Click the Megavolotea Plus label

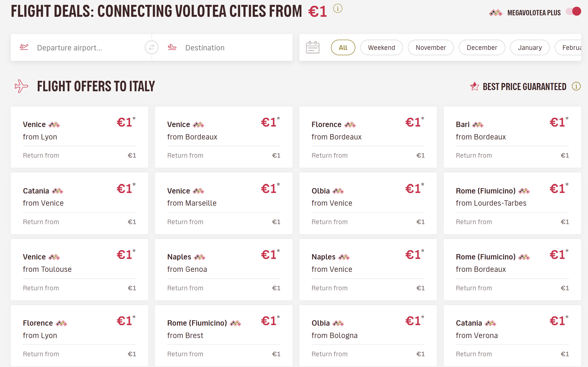(x=534, y=13)
